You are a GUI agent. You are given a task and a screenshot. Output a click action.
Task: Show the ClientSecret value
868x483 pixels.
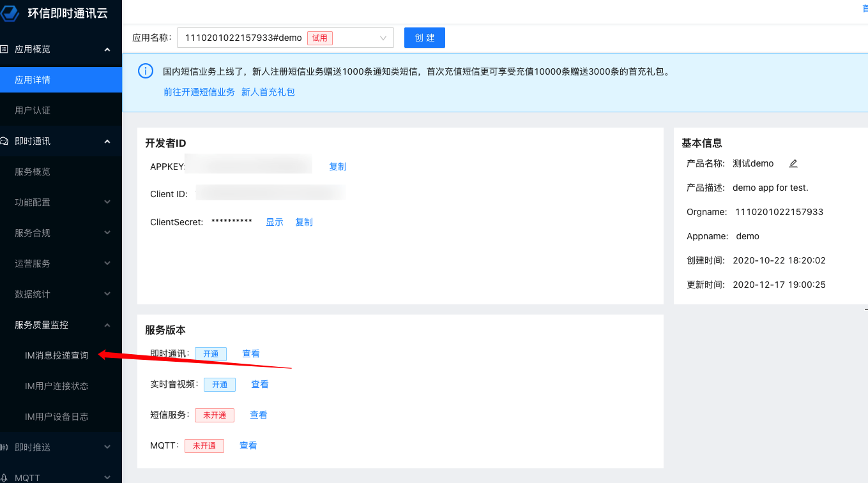coord(275,222)
